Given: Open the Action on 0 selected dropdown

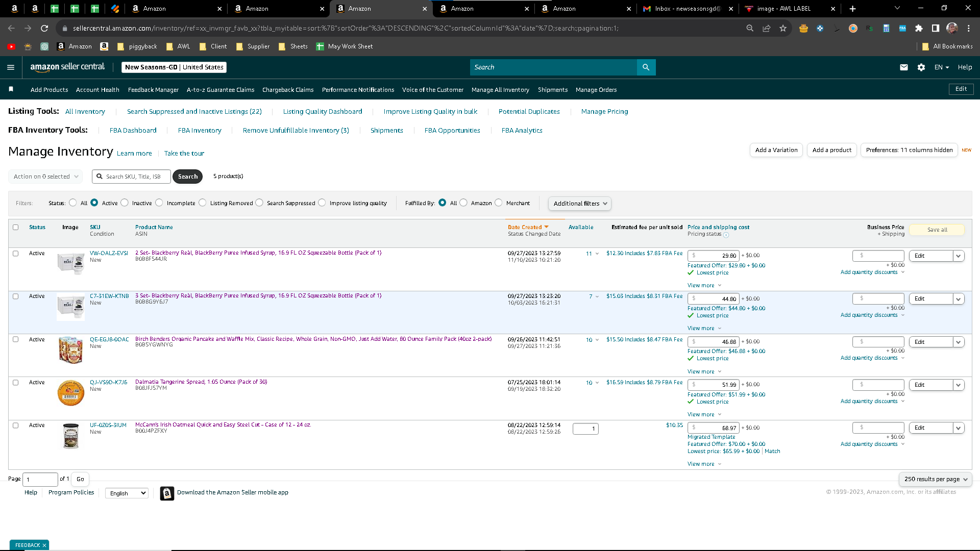Looking at the screenshot, I should pyautogui.click(x=46, y=177).
